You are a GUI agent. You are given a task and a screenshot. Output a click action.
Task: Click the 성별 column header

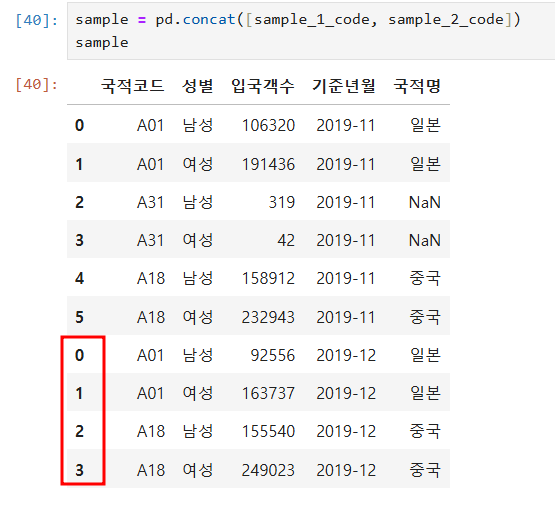[198, 86]
